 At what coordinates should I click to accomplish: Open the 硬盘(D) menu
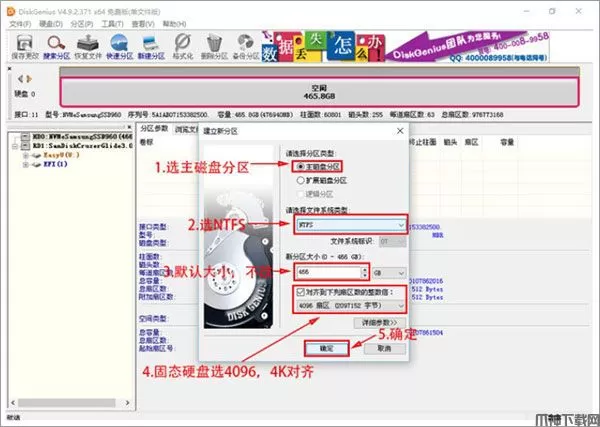(51, 24)
